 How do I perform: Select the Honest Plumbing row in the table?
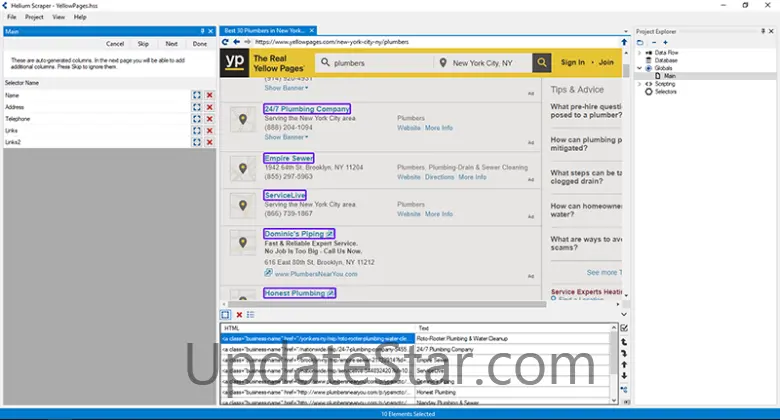point(416,392)
